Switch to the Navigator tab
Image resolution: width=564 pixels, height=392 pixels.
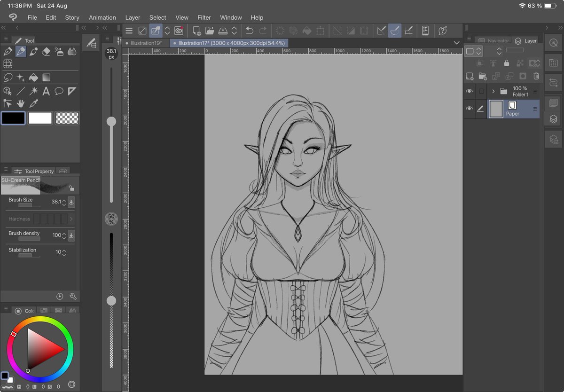pyautogui.click(x=493, y=41)
